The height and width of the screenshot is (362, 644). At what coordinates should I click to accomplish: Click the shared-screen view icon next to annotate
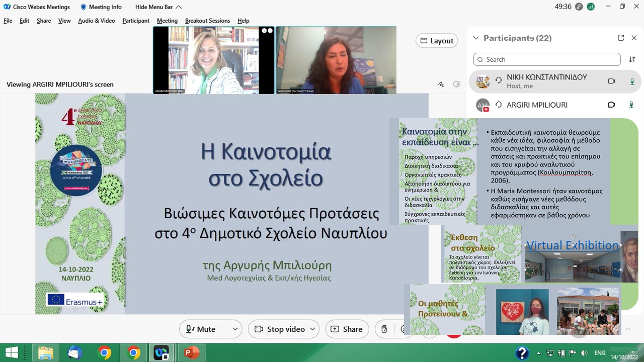coord(457,84)
